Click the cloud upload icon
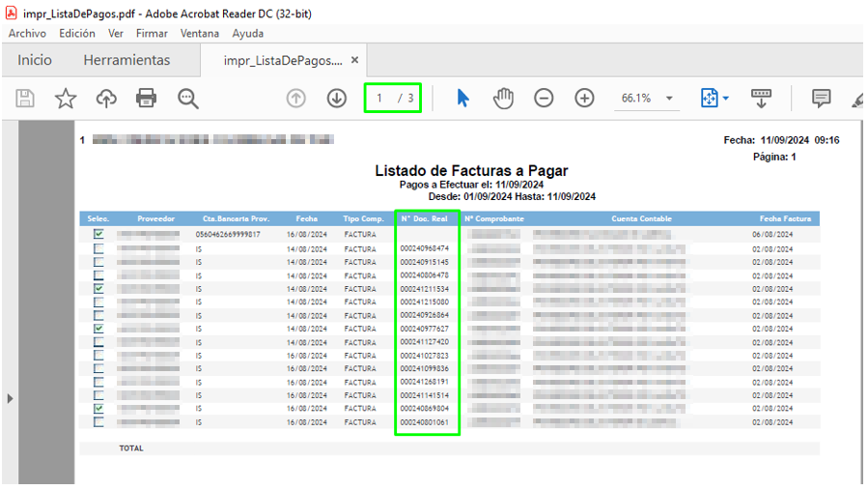The height and width of the screenshot is (490, 868). pos(106,99)
